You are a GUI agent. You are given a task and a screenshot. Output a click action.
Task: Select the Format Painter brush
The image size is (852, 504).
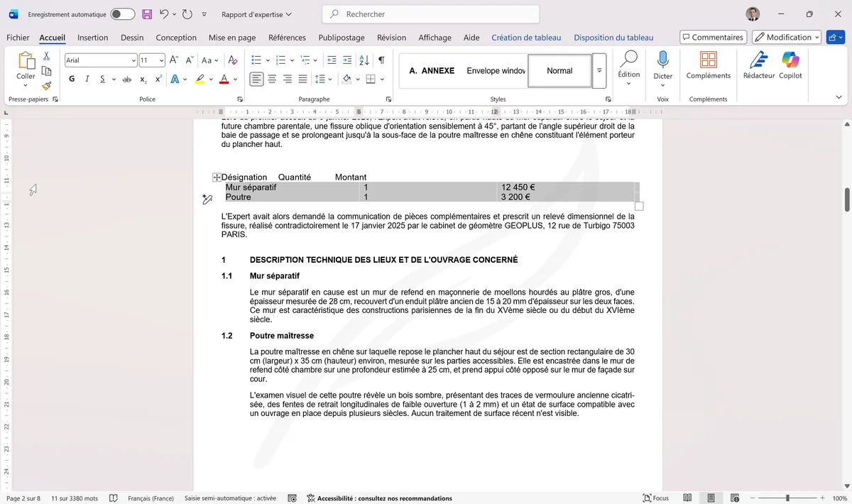[45, 86]
